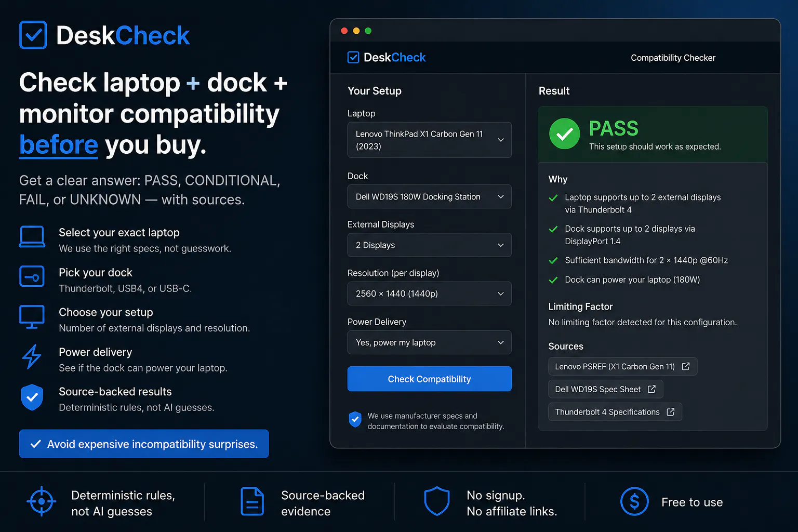Click the Laptop field label

(x=361, y=114)
